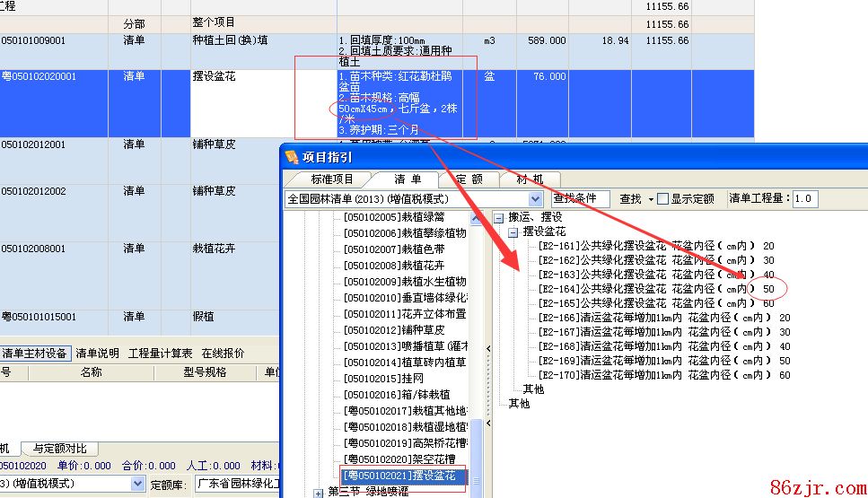The image size is (868, 498).
Task: Open the 在线报价 tab
Action: [x=223, y=354]
